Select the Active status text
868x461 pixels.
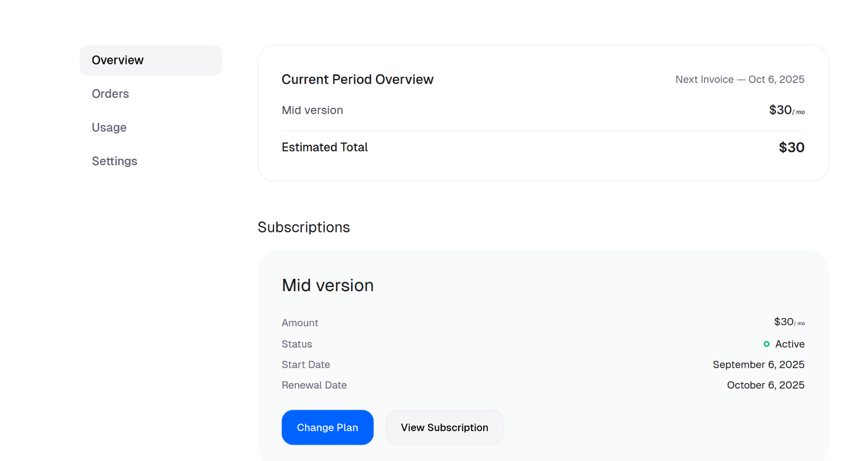[x=790, y=344]
